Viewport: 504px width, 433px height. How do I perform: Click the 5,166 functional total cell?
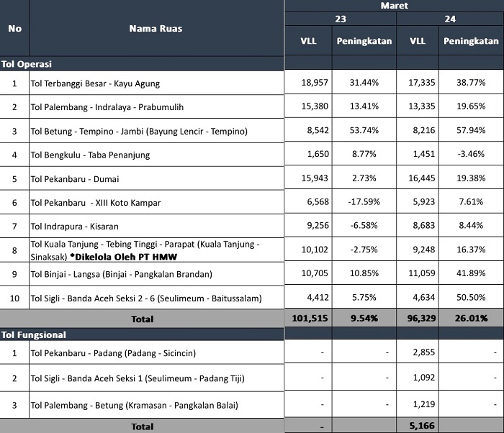[418, 426]
